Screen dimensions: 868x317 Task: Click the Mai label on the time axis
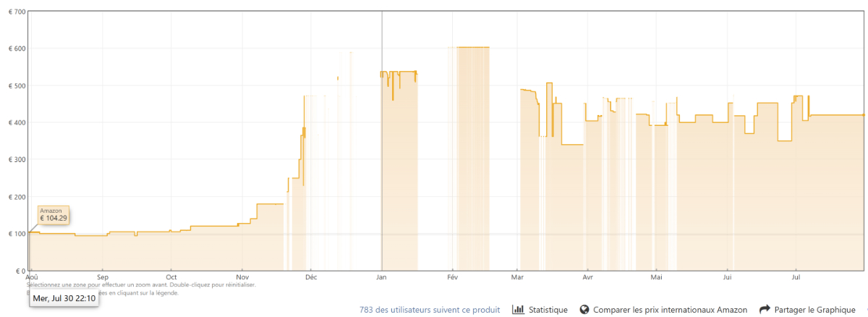pos(657,277)
